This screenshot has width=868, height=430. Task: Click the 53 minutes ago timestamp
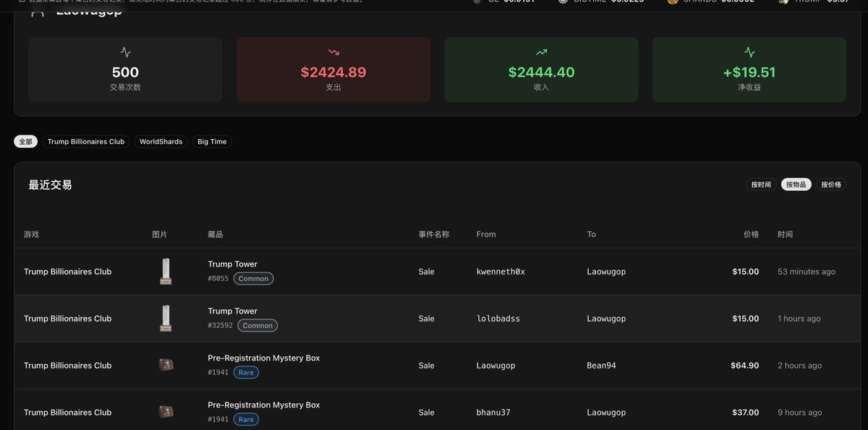pos(807,271)
